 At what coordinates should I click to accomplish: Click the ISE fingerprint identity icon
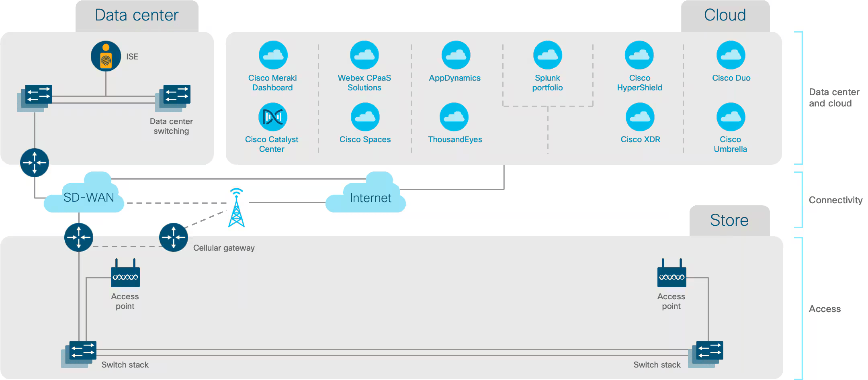click(106, 56)
